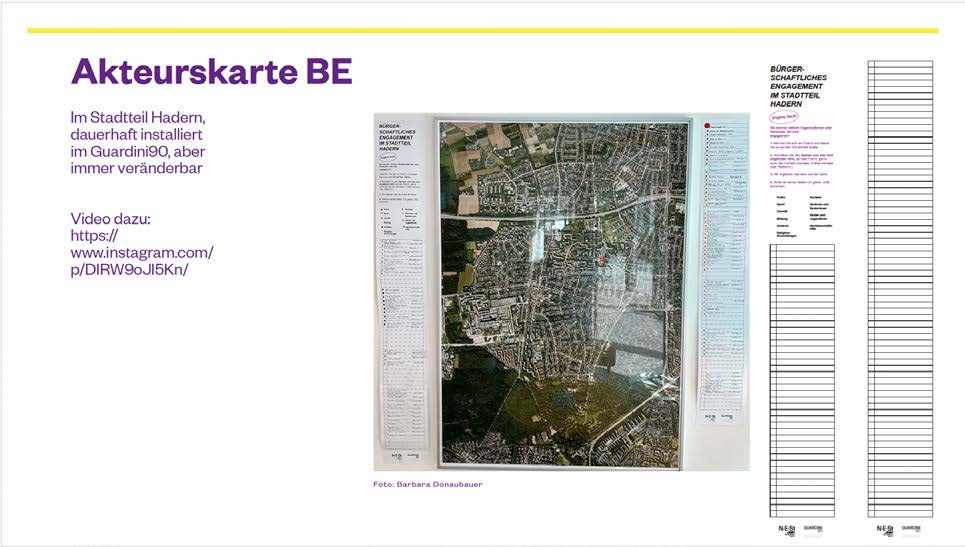Click the photo credit 'Foto: Barbara Donaubauer'
This screenshot has height=547, width=965.
(427, 484)
